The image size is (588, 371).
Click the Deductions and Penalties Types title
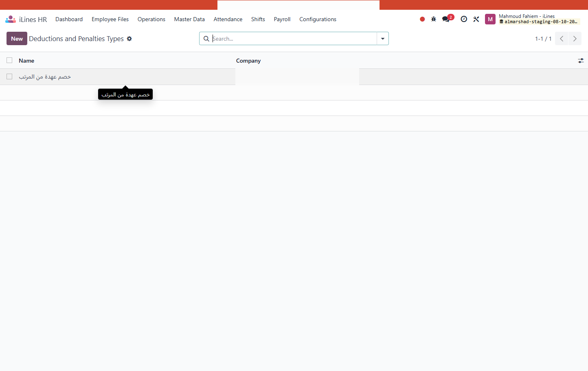point(76,39)
